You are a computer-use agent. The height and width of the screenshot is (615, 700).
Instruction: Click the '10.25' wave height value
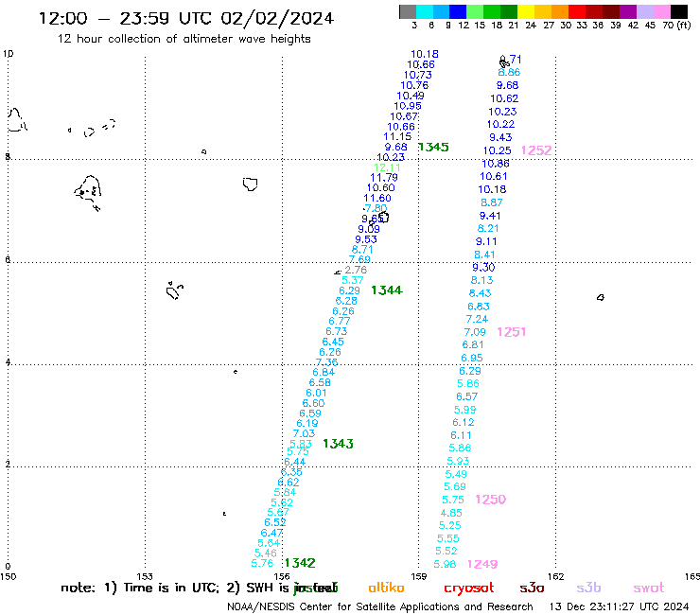tap(497, 151)
